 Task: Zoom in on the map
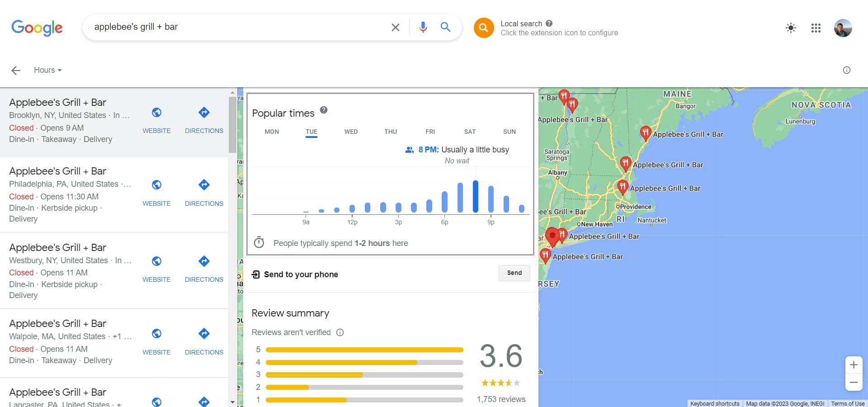pos(854,364)
